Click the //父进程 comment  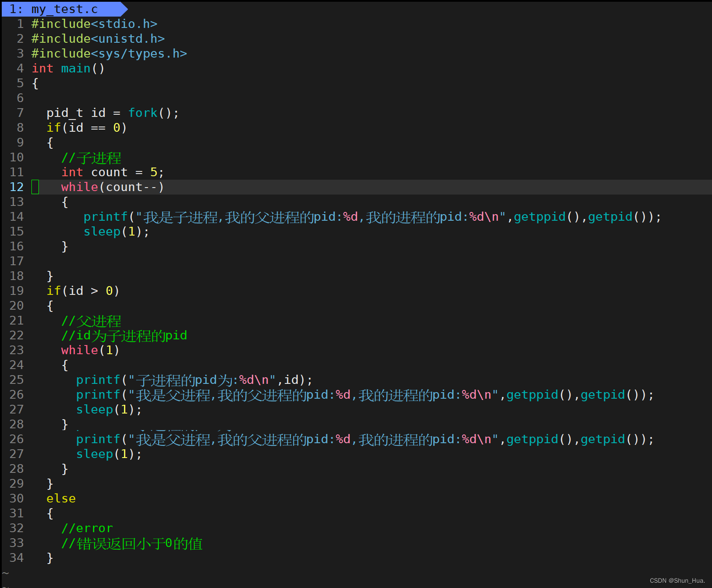(91, 321)
